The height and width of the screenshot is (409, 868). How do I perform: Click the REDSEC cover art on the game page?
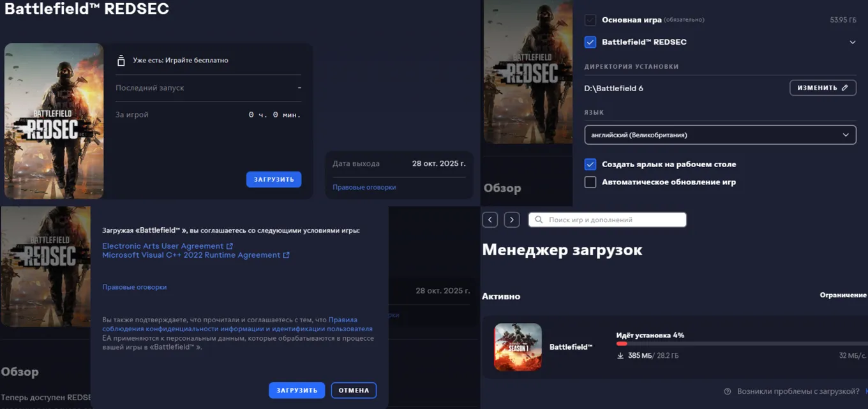pyautogui.click(x=54, y=121)
